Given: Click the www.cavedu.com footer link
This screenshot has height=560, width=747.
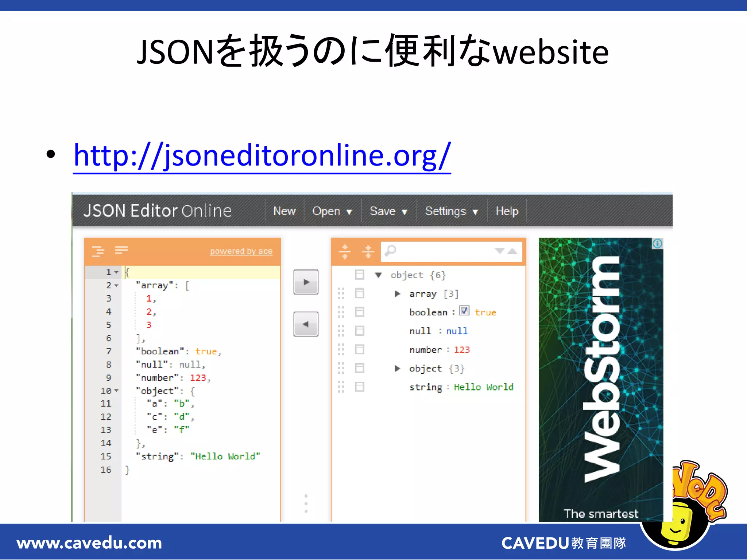Looking at the screenshot, I should 89,543.
